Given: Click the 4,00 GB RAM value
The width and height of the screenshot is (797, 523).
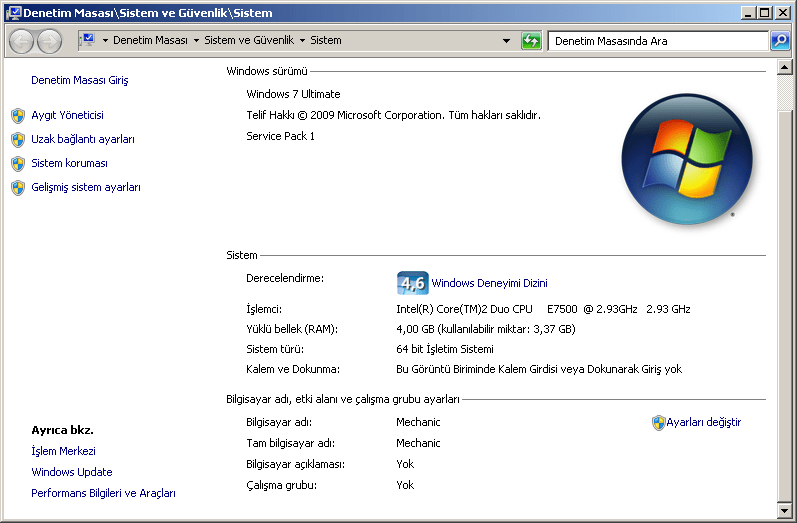Looking at the screenshot, I should [485, 329].
